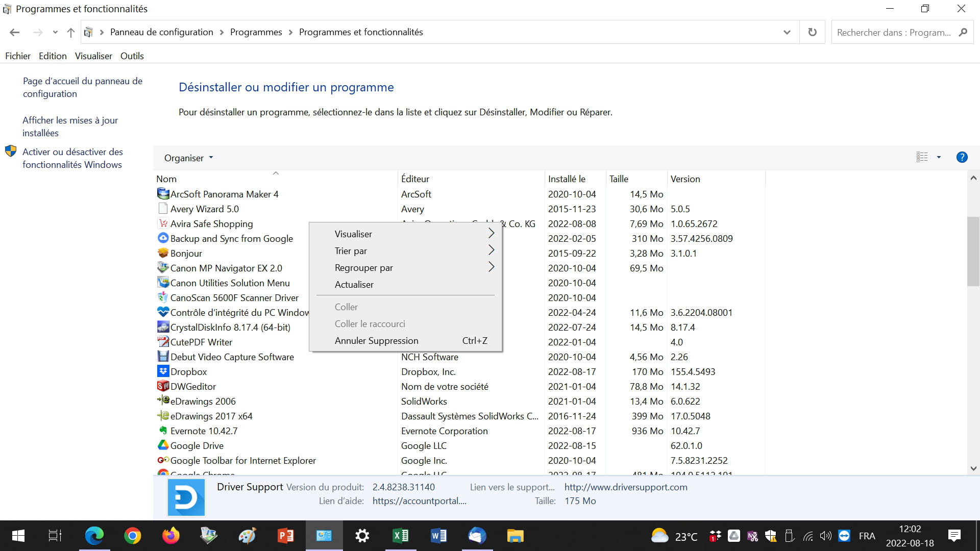Expand the Organiser dropdown
Image resolution: width=980 pixels, height=551 pixels.
[x=188, y=158]
